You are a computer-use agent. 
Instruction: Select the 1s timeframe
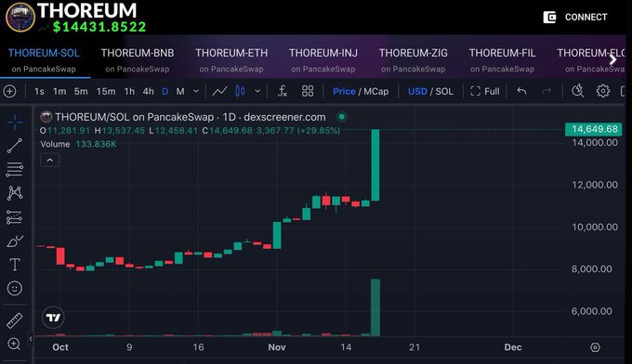coord(39,91)
